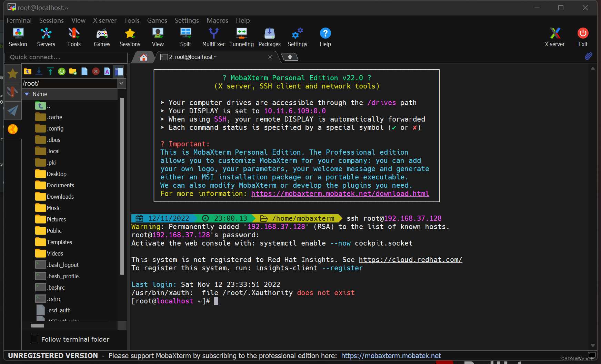Screen dimensions: 601x364
Task: Download selected files with blue arrow icon
Action: pyautogui.click(x=39, y=71)
